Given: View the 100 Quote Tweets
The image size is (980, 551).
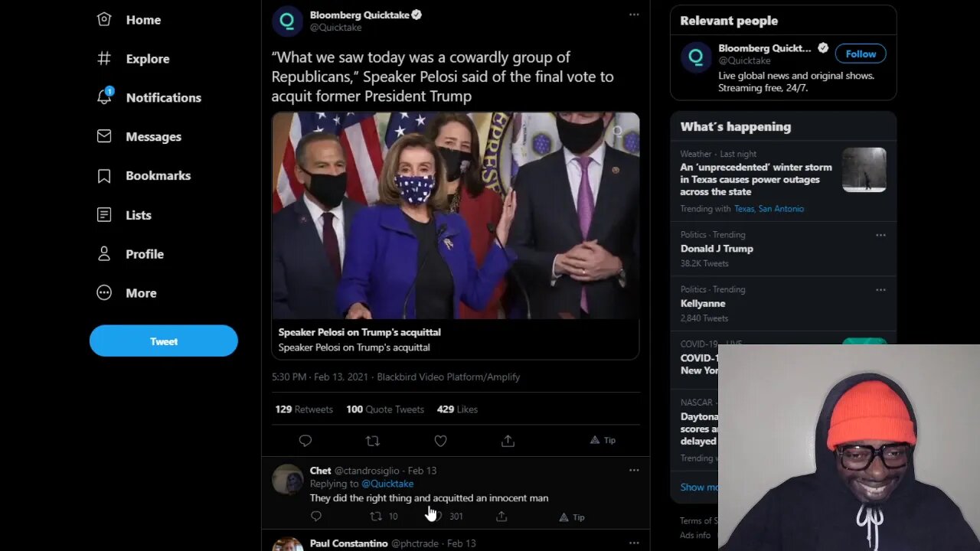Looking at the screenshot, I should tap(385, 409).
